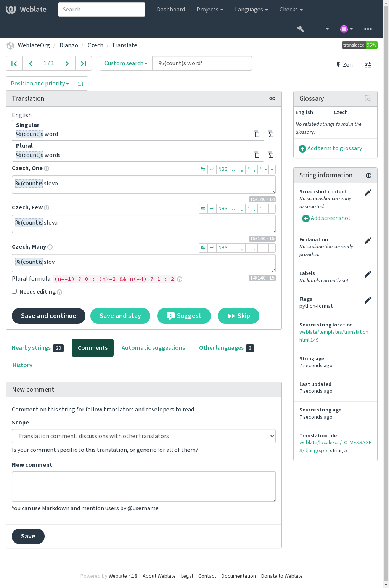389x588 pixels.
Task: Expand the Custom search dropdown
Action: coord(126,63)
